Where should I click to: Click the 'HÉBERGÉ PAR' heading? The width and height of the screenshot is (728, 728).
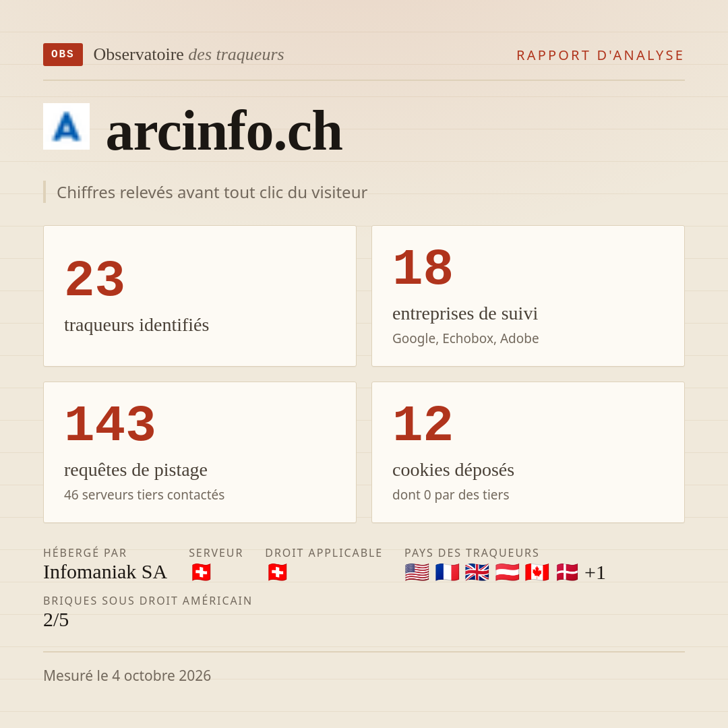pyautogui.click(x=85, y=553)
